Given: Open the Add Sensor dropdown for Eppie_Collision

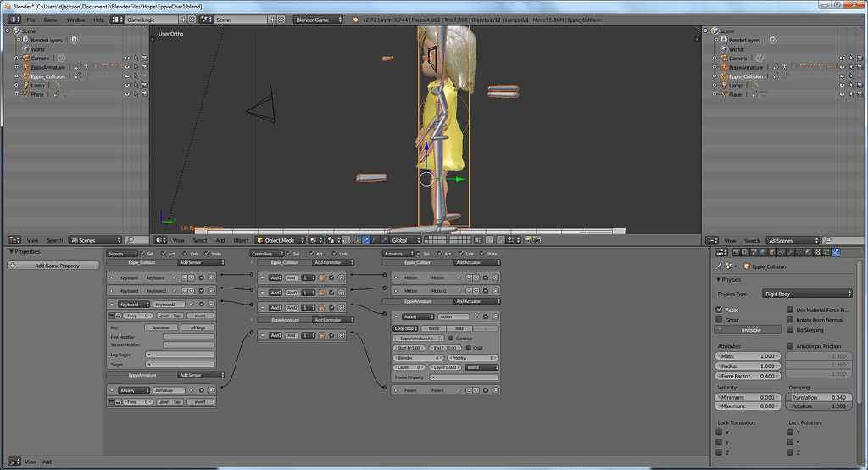Looking at the screenshot, I should [201, 262].
